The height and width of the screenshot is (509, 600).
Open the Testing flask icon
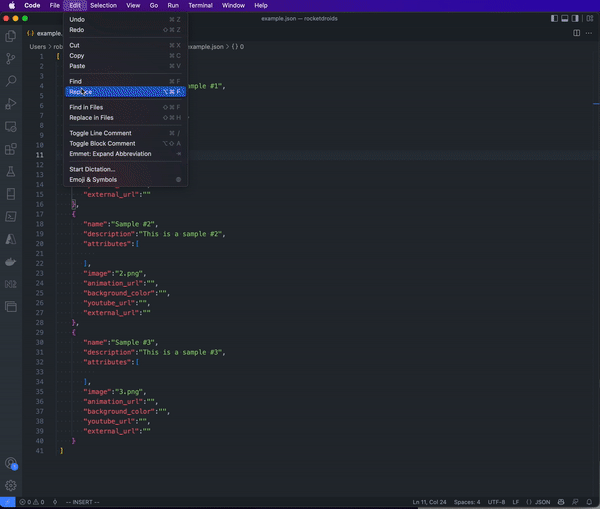point(11,171)
